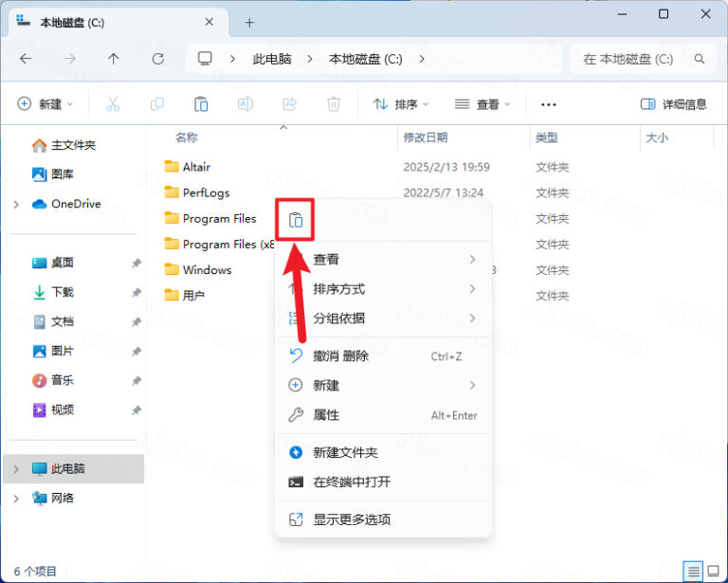Open the toolbar's more options ellipsis
This screenshot has width=728, height=583.
548,104
